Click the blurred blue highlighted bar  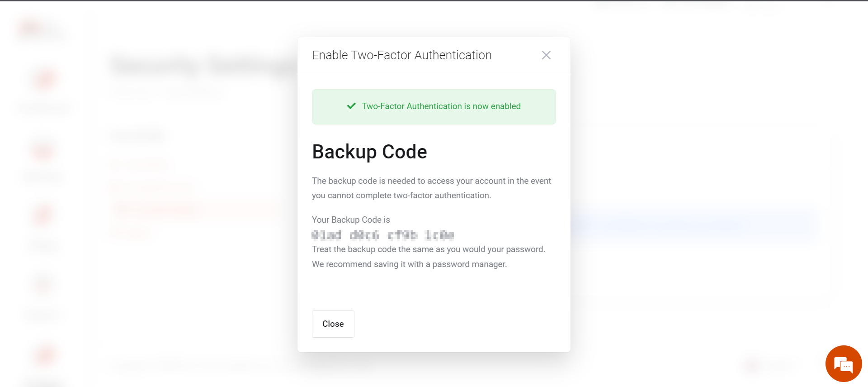[694, 224]
